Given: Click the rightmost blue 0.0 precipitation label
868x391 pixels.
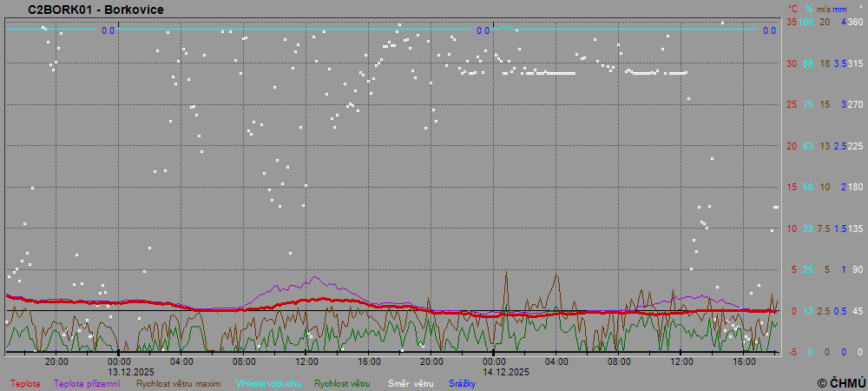Looking at the screenshot, I should pyautogui.click(x=769, y=30).
